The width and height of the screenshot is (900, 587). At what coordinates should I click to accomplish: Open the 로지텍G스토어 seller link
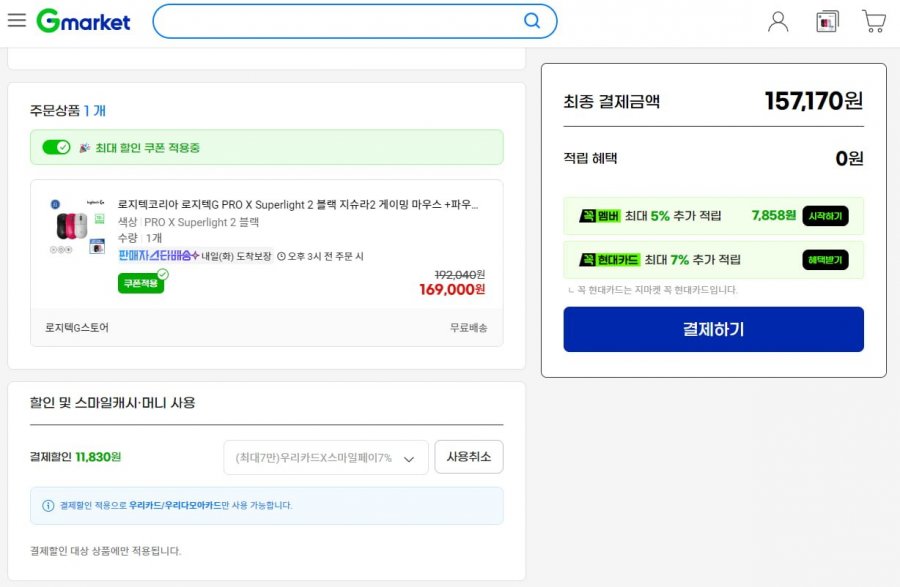point(77,328)
